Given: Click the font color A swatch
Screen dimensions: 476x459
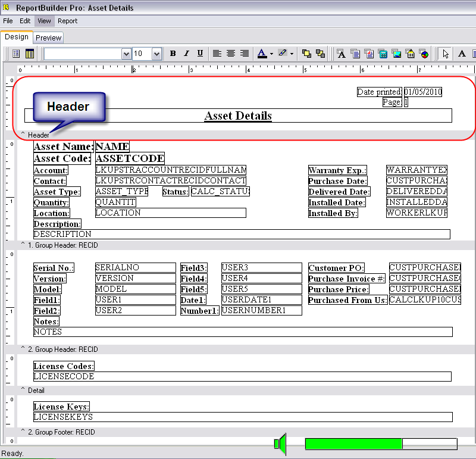Looking at the screenshot, I should pyautogui.click(x=262, y=54).
